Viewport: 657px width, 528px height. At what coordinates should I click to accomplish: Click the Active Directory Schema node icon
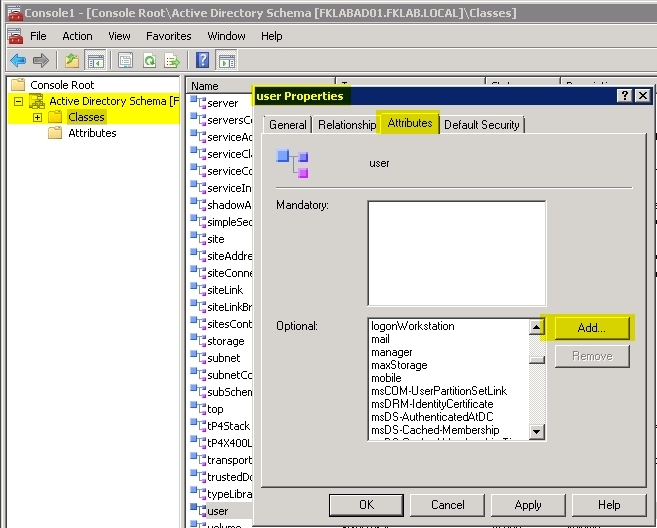(x=37, y=101)
